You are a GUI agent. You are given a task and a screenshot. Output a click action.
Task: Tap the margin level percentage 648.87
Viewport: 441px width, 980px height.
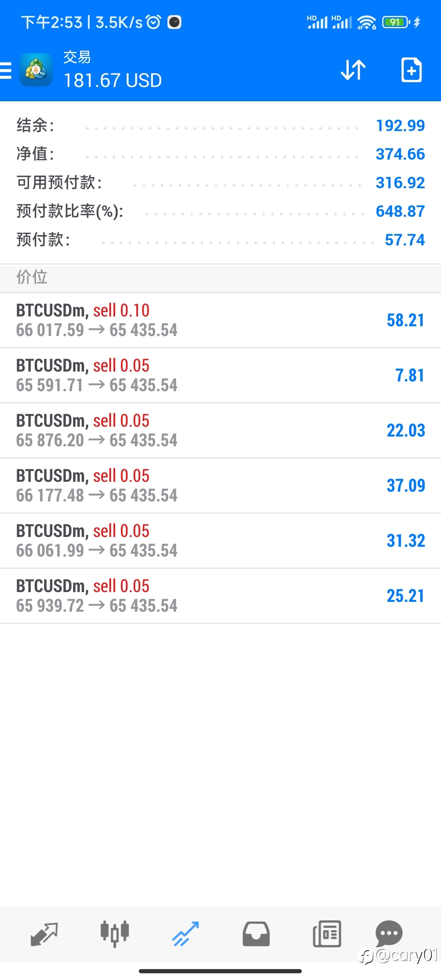click(400, 211)
